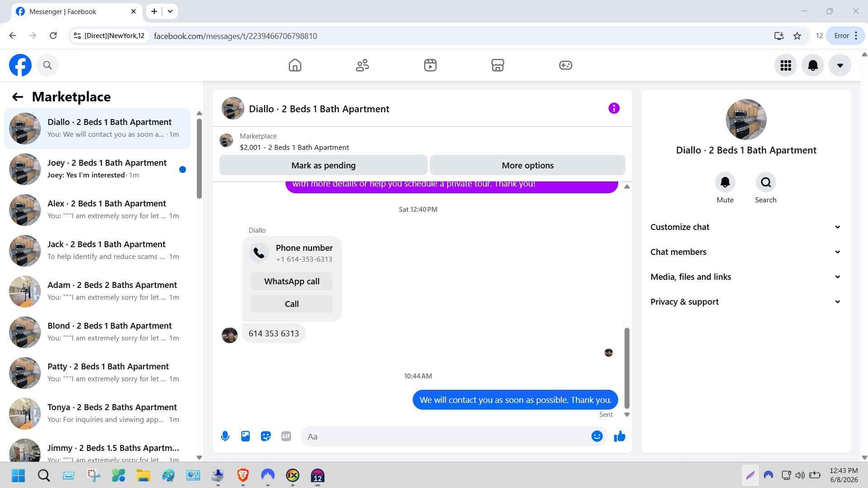Open the tab search dropdown

pos(170,11)
